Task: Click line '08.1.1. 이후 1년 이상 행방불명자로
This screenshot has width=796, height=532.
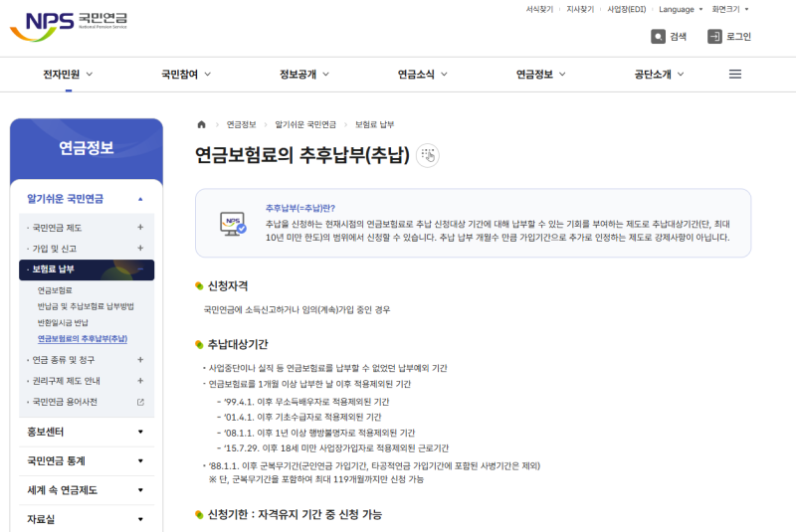Action: pos(319,433)
